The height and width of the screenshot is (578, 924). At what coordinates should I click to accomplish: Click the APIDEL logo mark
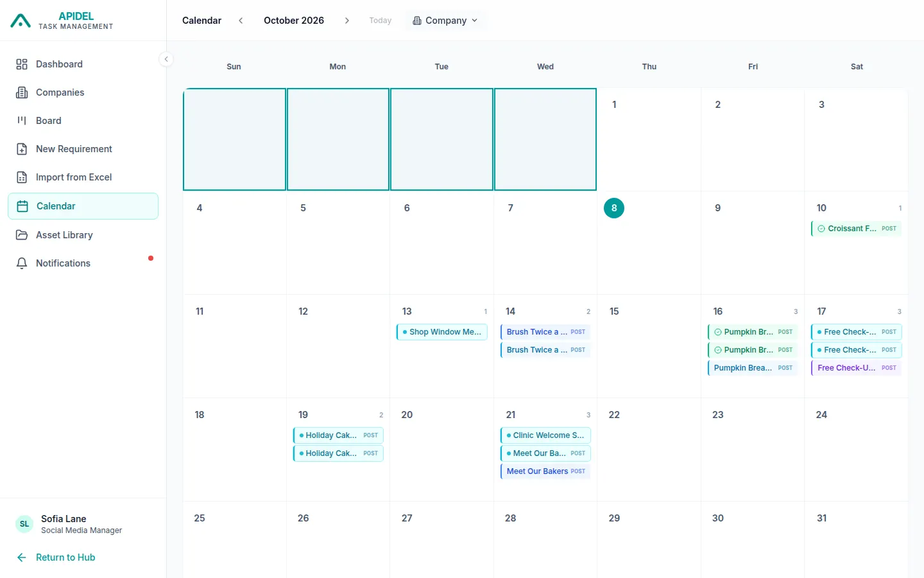tap(21, 21)
